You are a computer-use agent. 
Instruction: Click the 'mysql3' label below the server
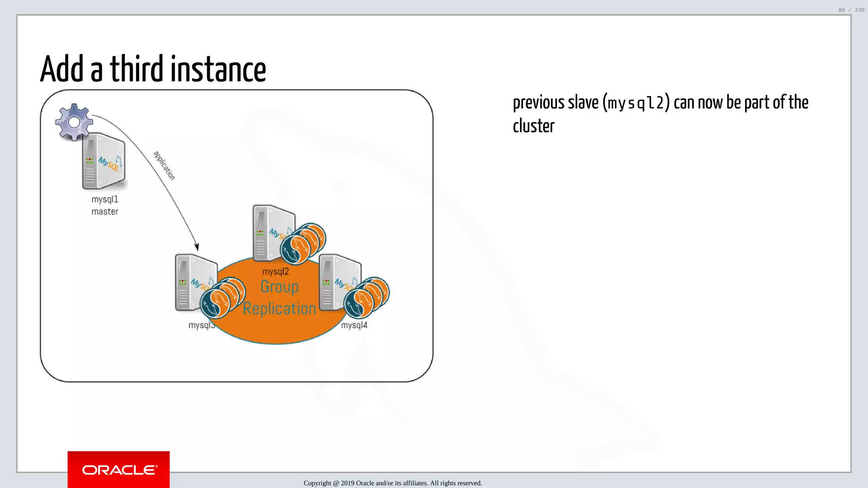click(202, 325)
